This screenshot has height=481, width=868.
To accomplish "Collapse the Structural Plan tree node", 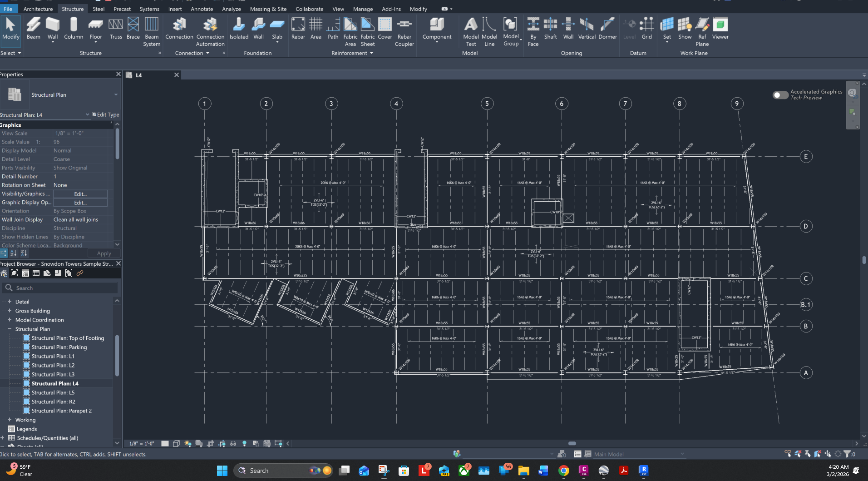I will coord(10,329).
